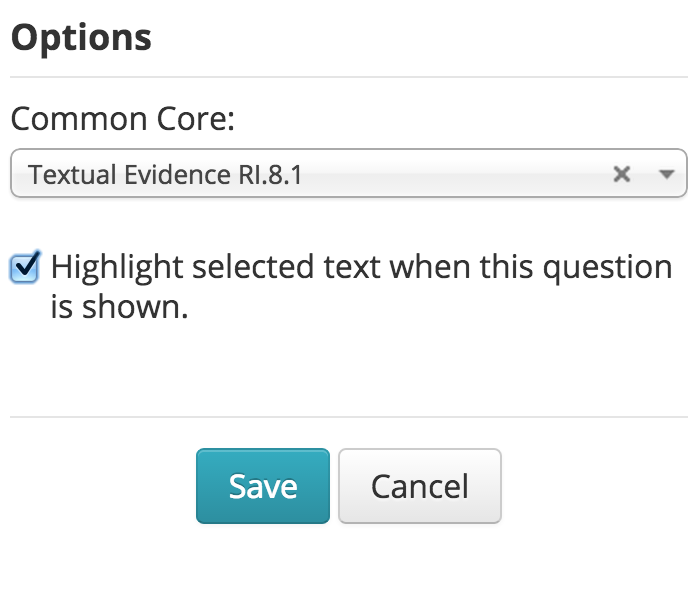The image size is (688, 600).
Task: Remove Textual Evidence RI.8.1 with the x
Action: click(622, 175)
